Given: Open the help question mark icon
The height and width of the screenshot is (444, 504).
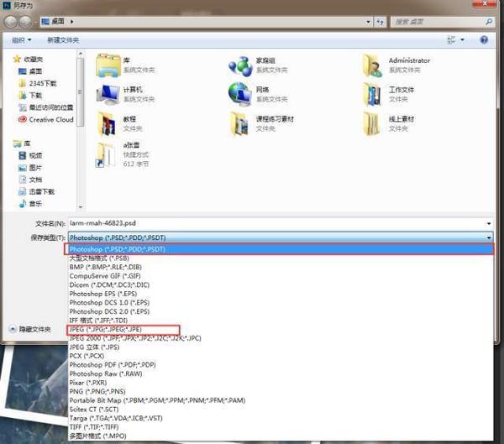Looking at the screenshot, I should 484,39.
